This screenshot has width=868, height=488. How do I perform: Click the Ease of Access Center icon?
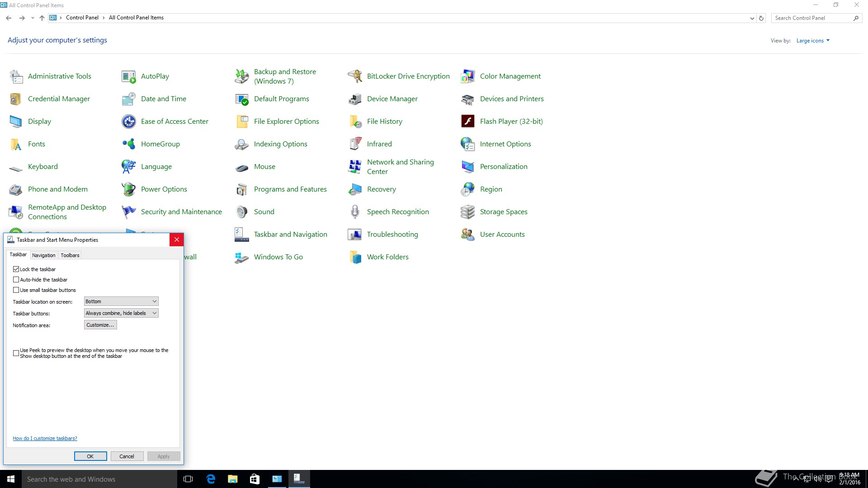pyautogui.click(x=129, y=121)
